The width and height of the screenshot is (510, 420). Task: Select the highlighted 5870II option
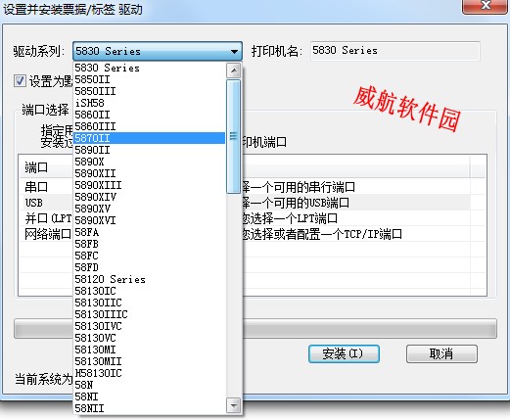[149, 138]
